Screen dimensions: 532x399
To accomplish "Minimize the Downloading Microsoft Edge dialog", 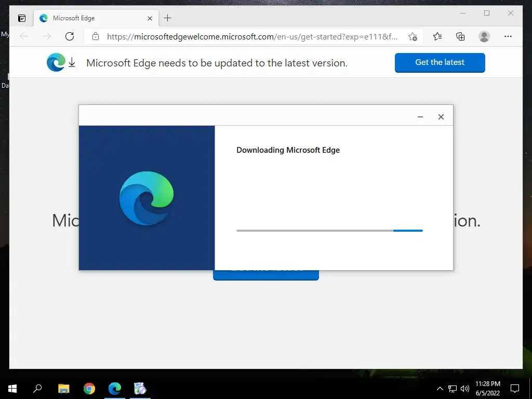I will (420, 117).
